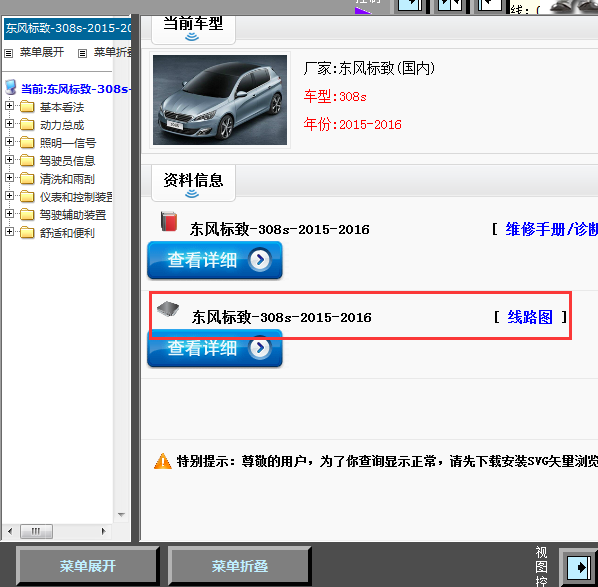Expand the 舒适和便利 tree node
598x587 pixels.
[10, 232]
